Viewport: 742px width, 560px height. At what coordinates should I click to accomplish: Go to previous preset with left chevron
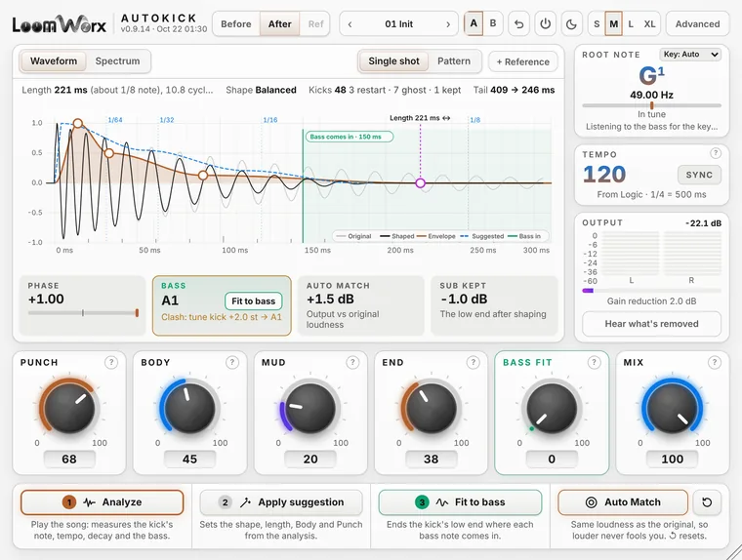click(350, 24)
